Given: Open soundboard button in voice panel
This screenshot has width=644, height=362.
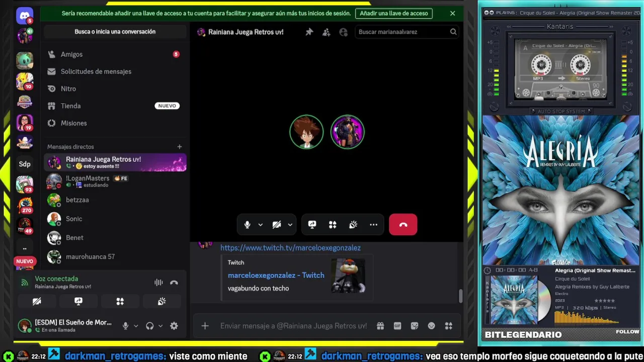Looking at the screenshot, I should pos(162,301).
